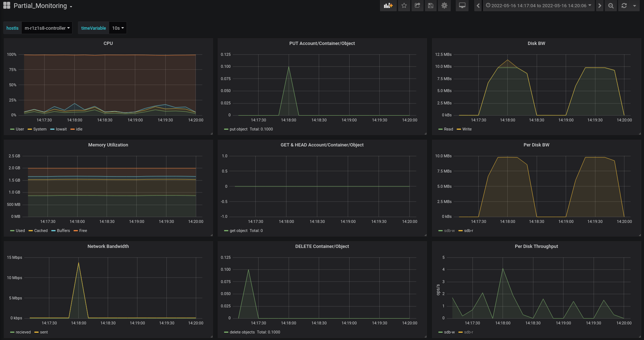Toggle the idle series in CPU legend
This screenshot has width=644, height=340.
[79, 129]
